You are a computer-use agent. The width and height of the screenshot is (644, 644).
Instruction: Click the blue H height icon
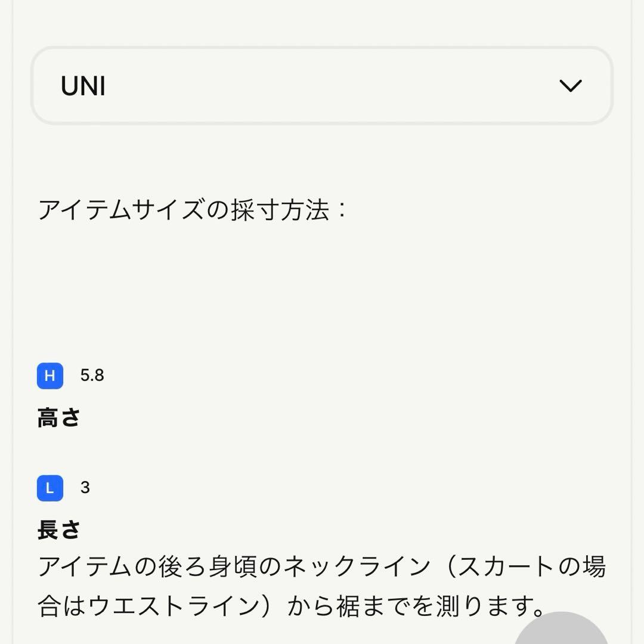(50, 376)
